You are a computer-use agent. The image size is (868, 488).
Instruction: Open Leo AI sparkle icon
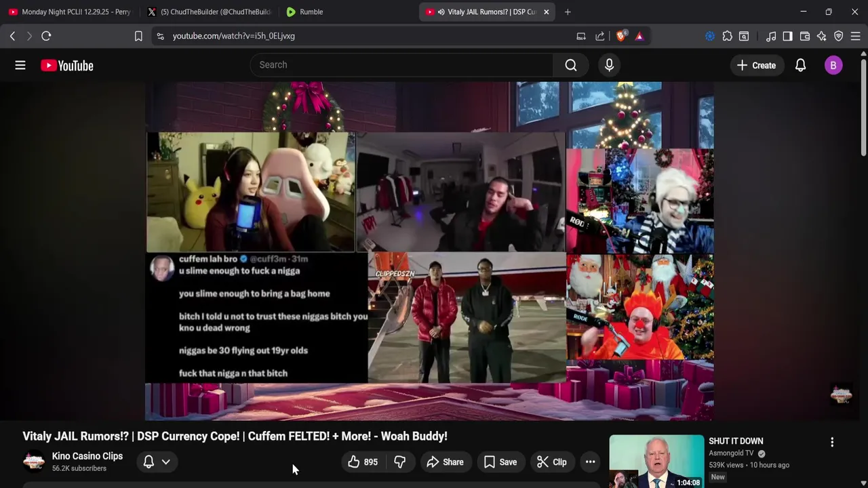(x=822, y=36)
